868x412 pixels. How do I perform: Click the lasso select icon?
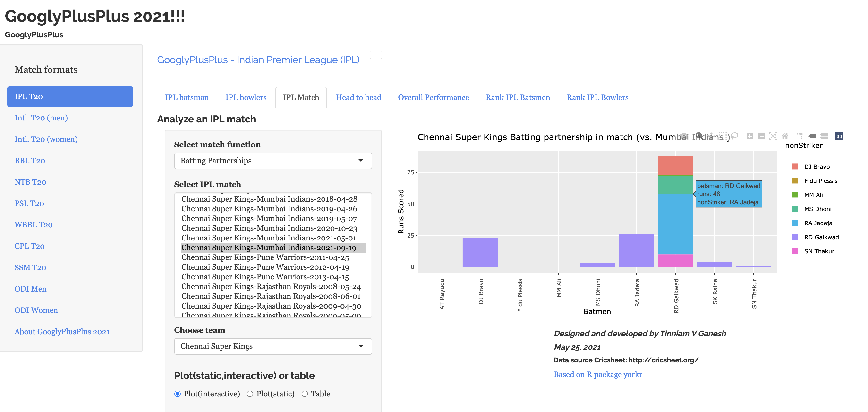(x=735, y=136)
